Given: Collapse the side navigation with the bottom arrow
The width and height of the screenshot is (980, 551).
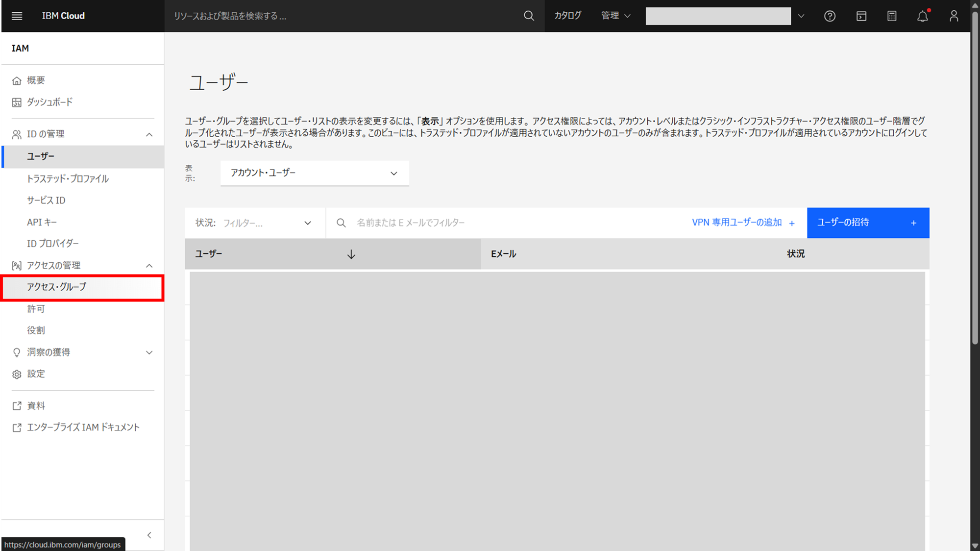Looking at the screenshot, I should tap(149, 535).
